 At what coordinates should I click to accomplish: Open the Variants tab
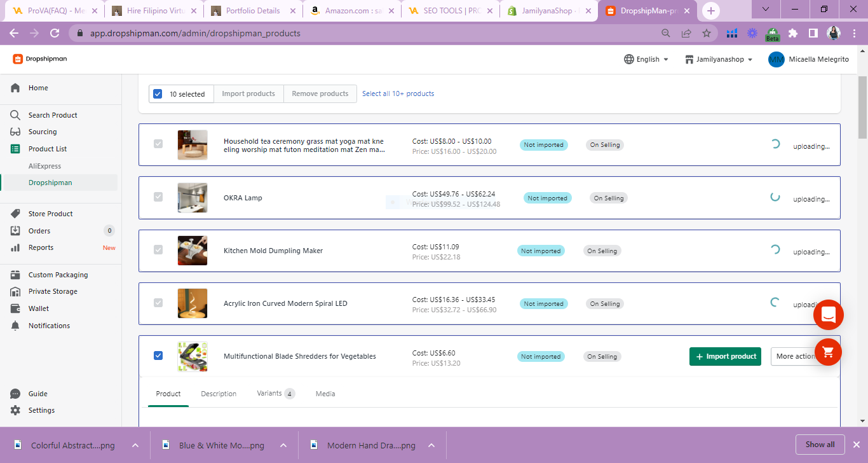point(276,394)
